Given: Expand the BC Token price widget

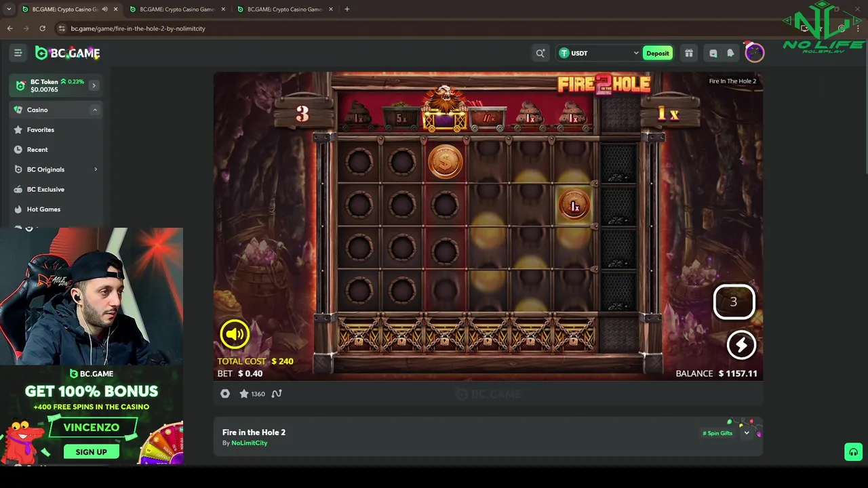Looking at the screenshot, I should coord(94,85).
